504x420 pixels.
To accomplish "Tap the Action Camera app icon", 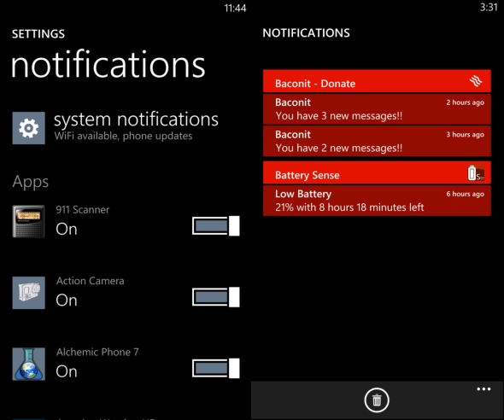I will click(28, 293).
